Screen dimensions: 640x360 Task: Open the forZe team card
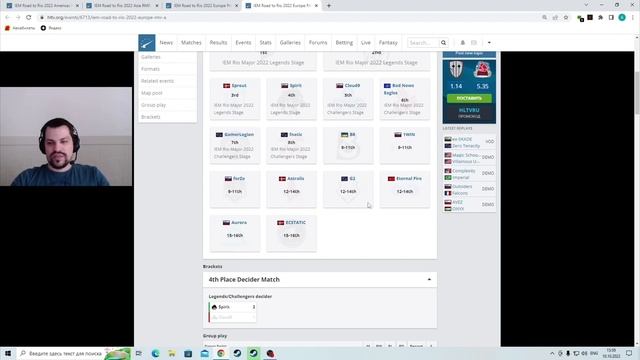[235, 189]
